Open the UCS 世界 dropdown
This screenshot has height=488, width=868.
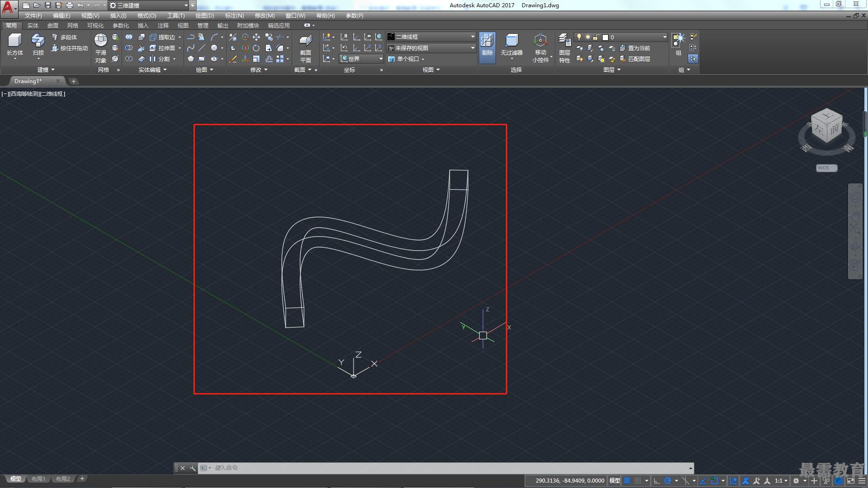pos(361,59)
